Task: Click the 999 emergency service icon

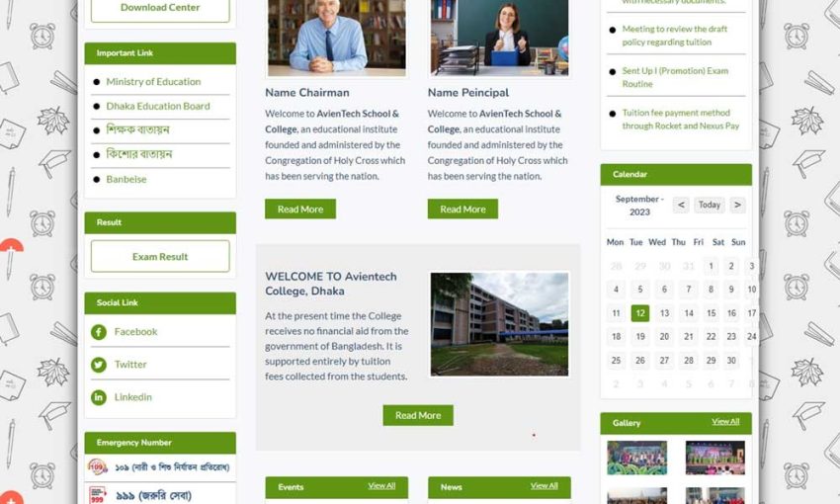Action: click(98, 495)
